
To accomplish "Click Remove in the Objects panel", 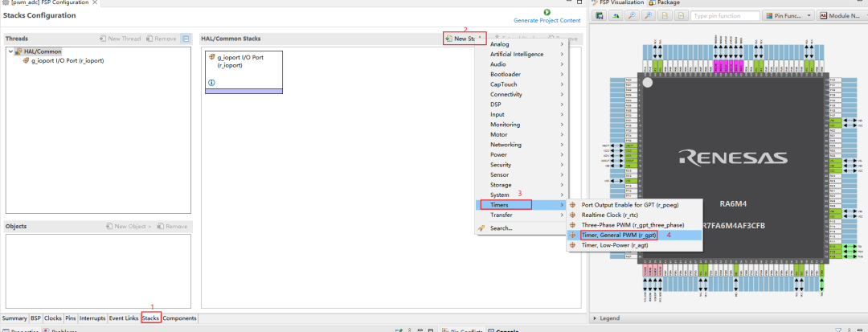I will [x=172, y=227].
